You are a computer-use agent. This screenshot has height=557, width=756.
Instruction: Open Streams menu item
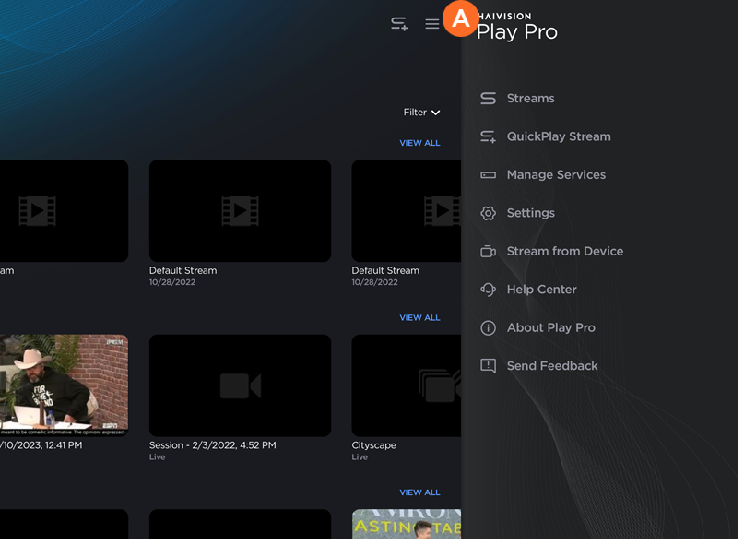tap(530, 99)
